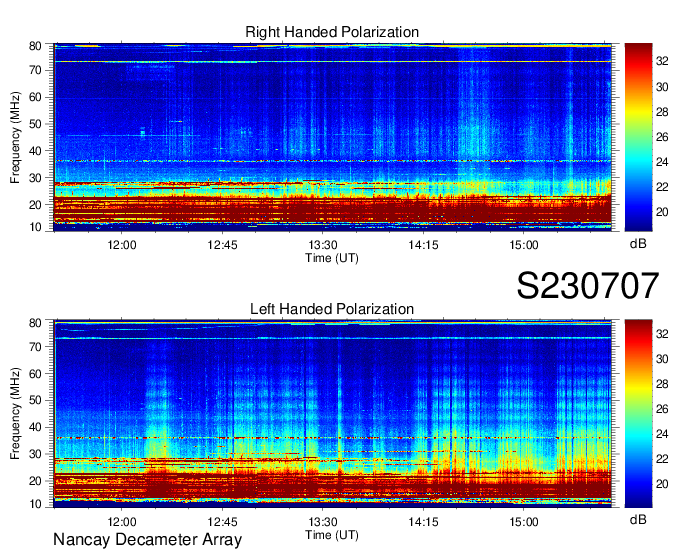Click the "Left Handed Polarization" plot title
Image resolution: width=680 pixels, height=552 pixels.
point(332,309)
